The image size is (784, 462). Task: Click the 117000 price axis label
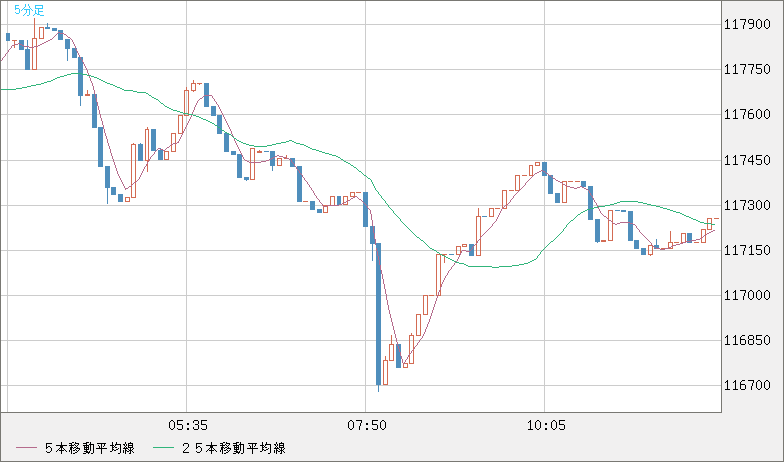point(747,296)
